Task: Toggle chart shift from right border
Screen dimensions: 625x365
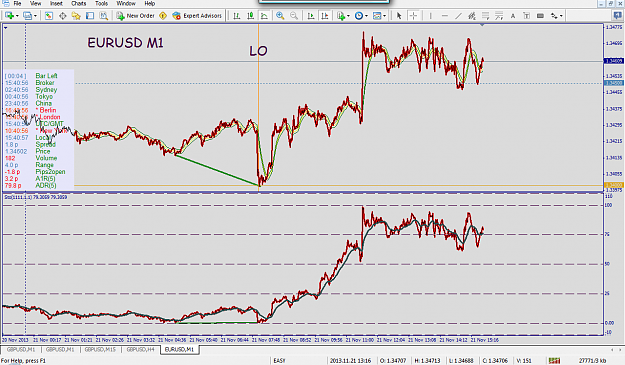Action: click(325, 16)
